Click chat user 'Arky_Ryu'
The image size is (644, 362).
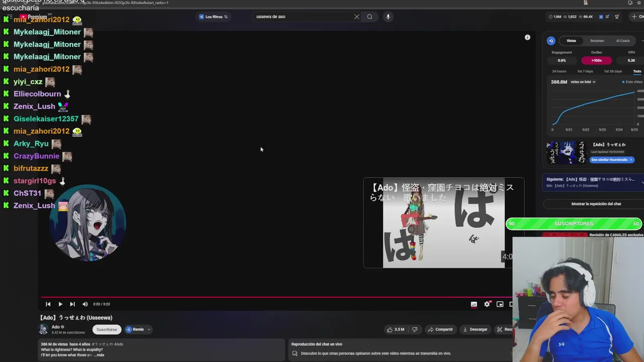click(31, 144)
